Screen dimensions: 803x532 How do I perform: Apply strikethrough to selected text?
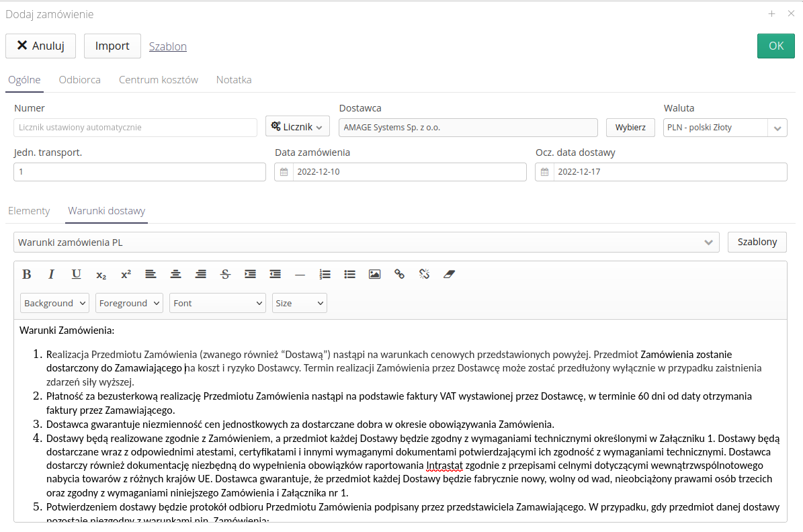(225, 274)
